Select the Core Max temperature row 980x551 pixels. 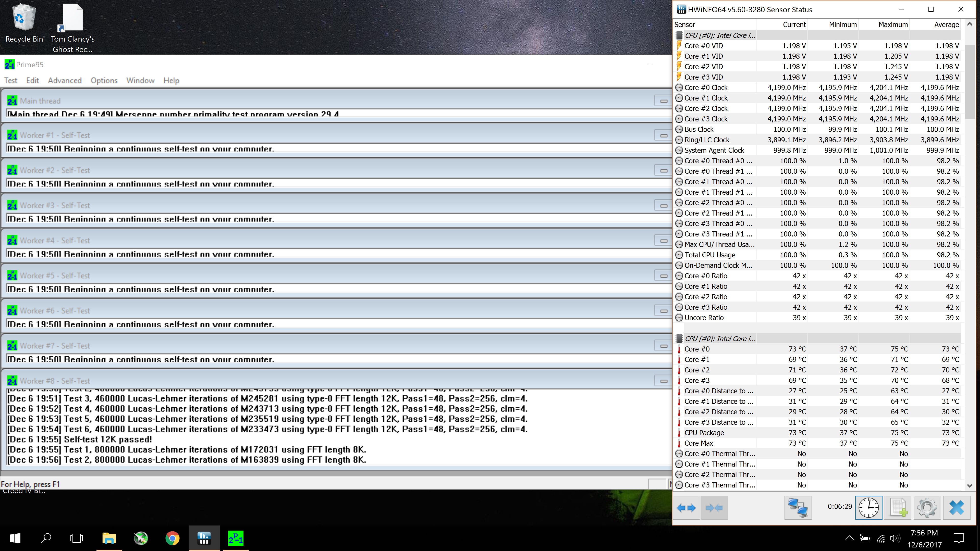click(817, 443)
